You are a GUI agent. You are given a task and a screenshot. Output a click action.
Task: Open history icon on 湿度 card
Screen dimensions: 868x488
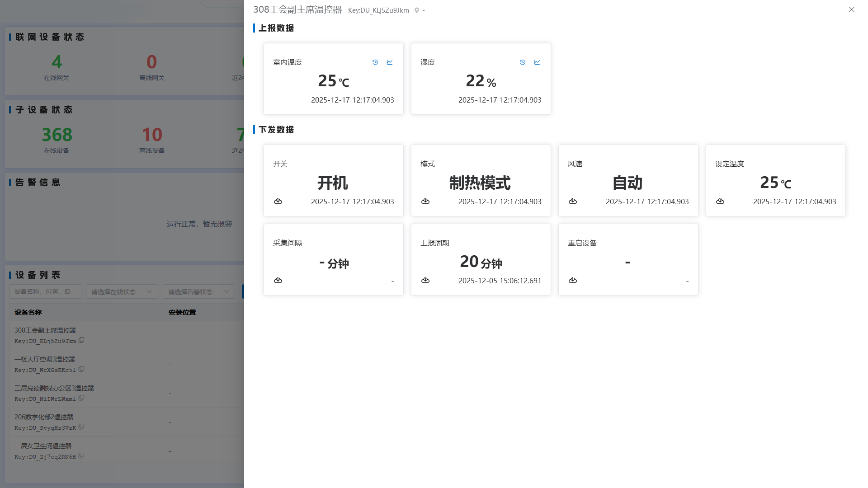pos(523,62)
